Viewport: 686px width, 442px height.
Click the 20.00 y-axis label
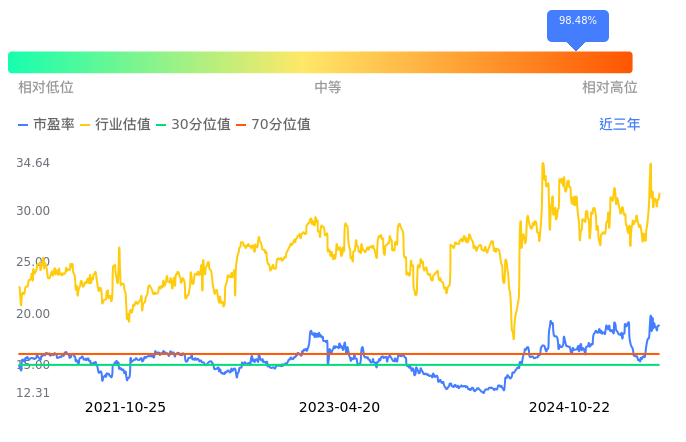[33, 314]
